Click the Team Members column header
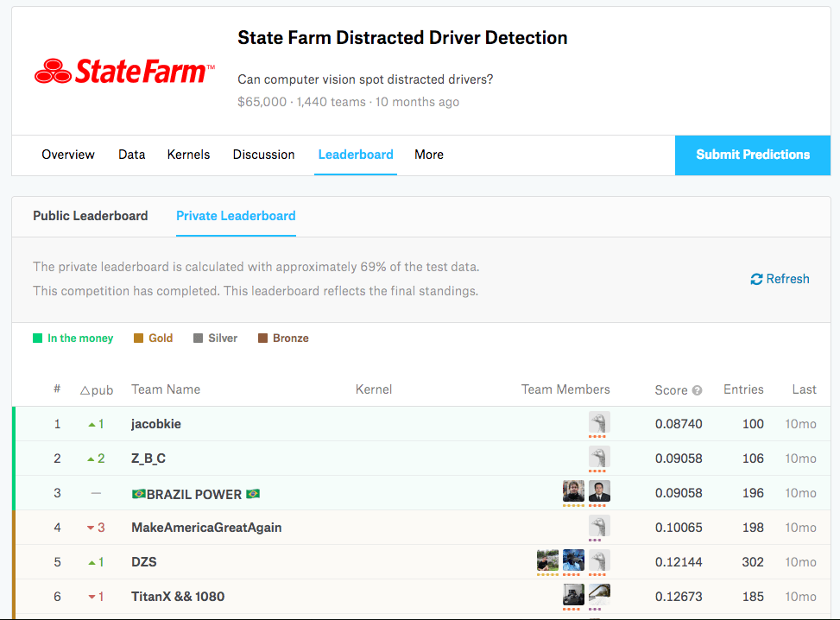 click(x=565, y=389)
